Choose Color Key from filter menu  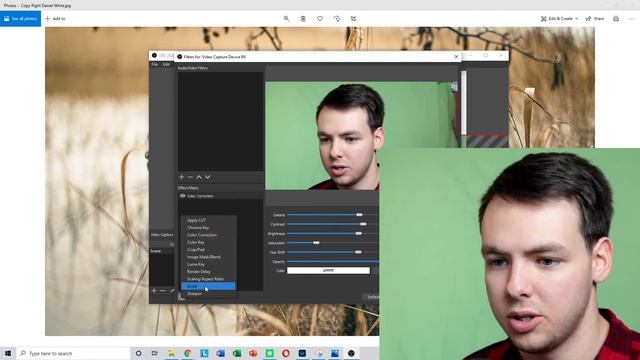pos(209,242)
